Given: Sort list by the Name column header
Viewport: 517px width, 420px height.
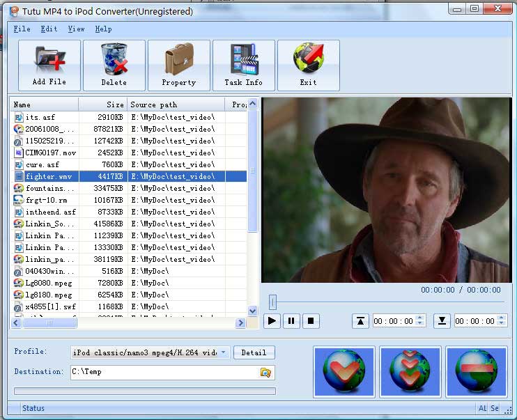Looking at the screenshot, I should coord(45,105).
